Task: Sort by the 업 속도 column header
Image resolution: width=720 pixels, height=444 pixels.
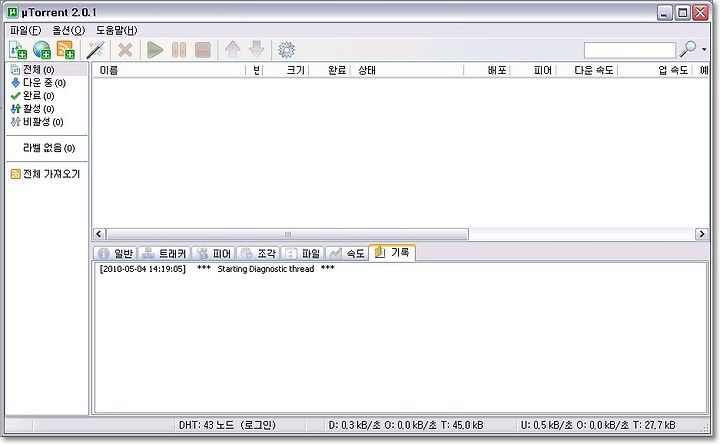Action: (x=655, y=70)
